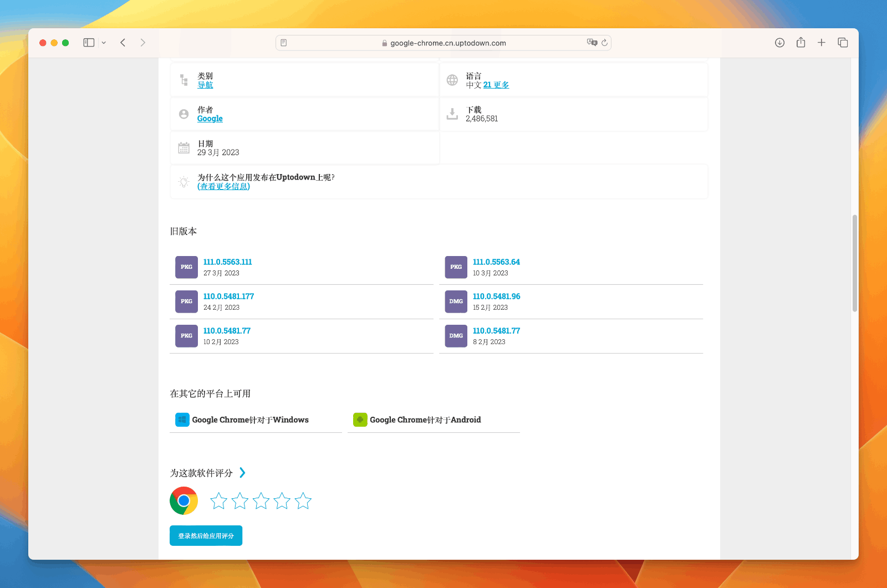Click the PKG icon for 111.0.5563.64
The image size is (887, 588).
[x=456, y=267]
